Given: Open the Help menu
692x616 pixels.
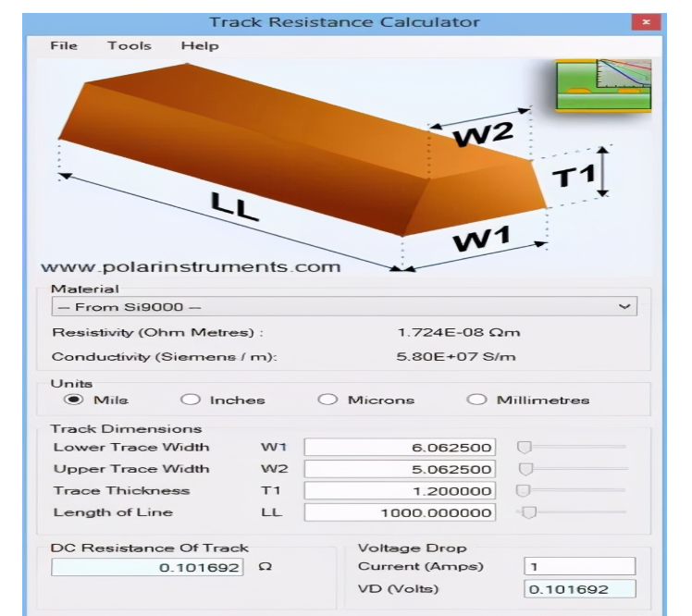Looking at the screenshot, I should (x=200, y=45).
